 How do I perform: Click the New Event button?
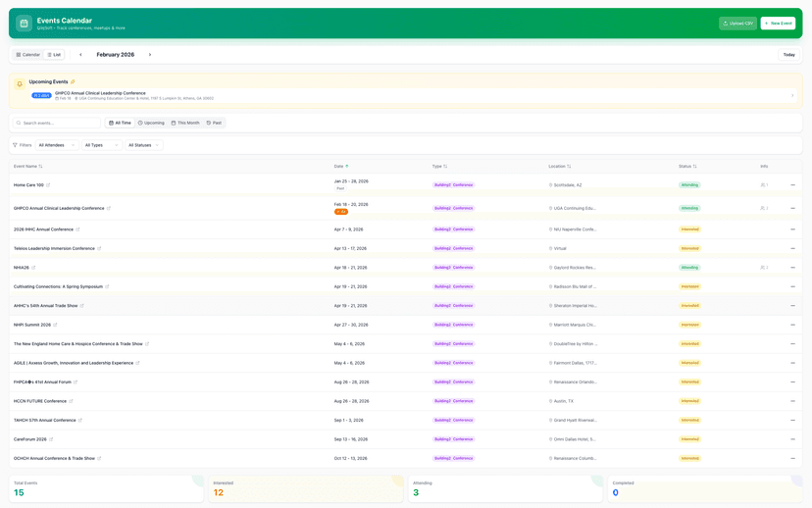pos(777,24)
